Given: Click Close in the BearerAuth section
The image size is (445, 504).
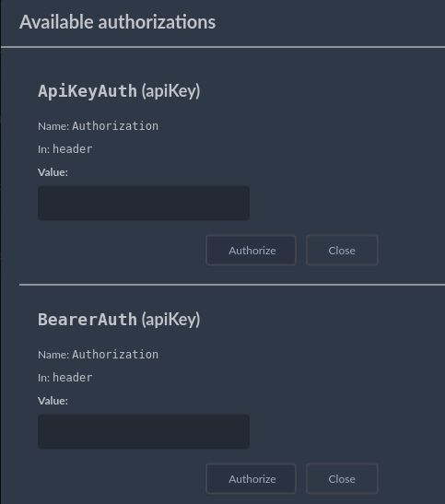Looking at the screenshot, I should 342,479.
